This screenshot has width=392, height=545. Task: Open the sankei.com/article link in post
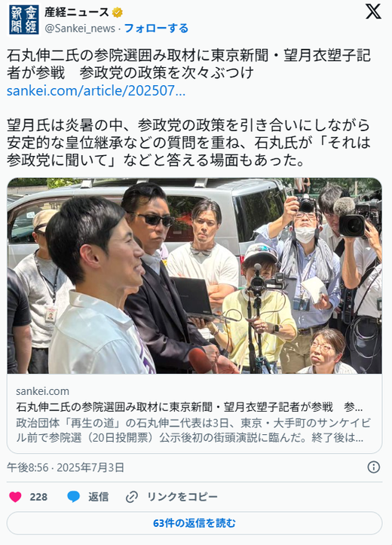96,90
